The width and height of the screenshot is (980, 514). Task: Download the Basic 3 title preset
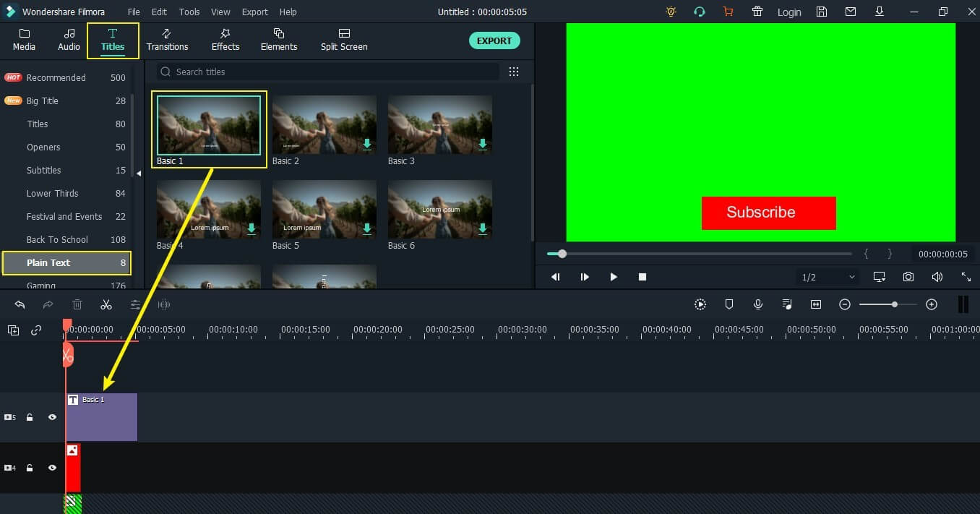pyautogui.click(x=483, y=144)
